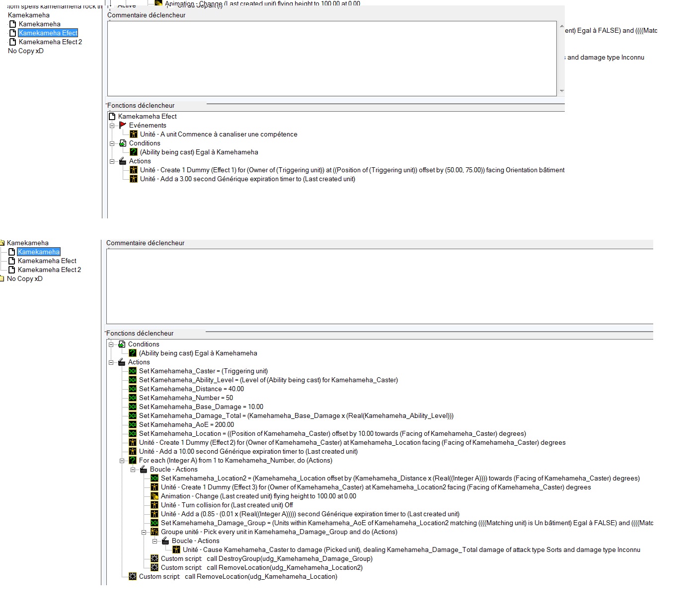Click icon of 'Create 1 Dummy (Effect 2)' action
Image resolution: width=688 pixels, height=616 pixels.
click(133, 442)
